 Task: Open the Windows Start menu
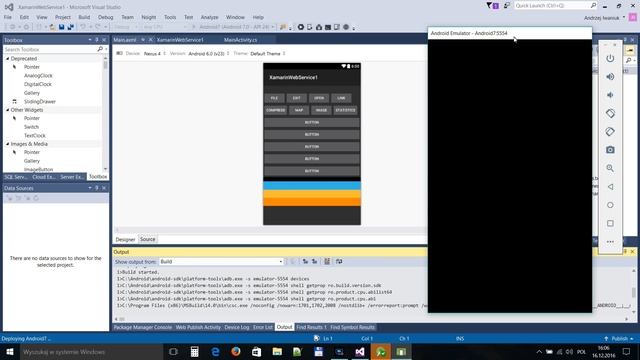(10, 351)
